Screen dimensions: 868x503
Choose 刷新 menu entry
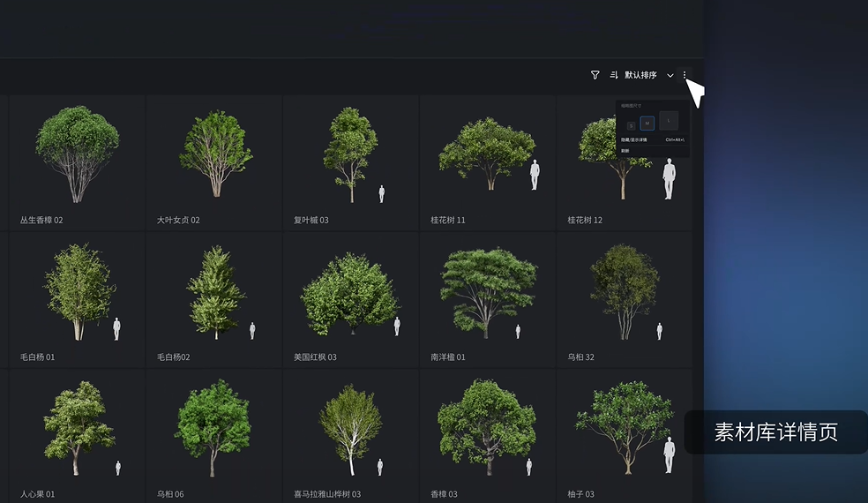[653, 151]
